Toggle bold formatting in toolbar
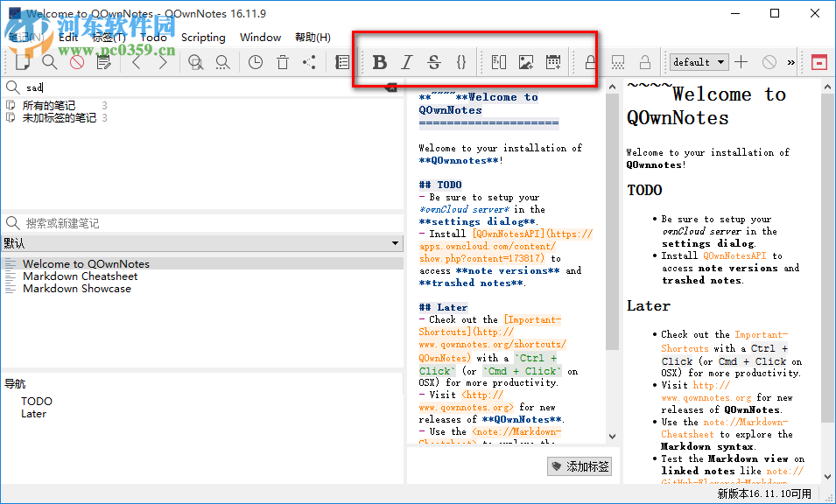This screenshot has width=836, height=504. click(x=379, y=62)
